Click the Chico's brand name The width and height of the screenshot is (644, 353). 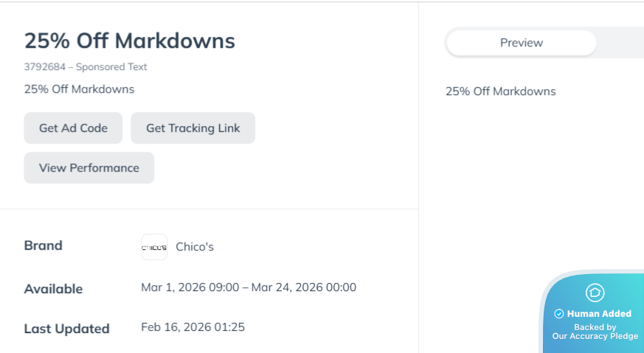coord(195,247)
